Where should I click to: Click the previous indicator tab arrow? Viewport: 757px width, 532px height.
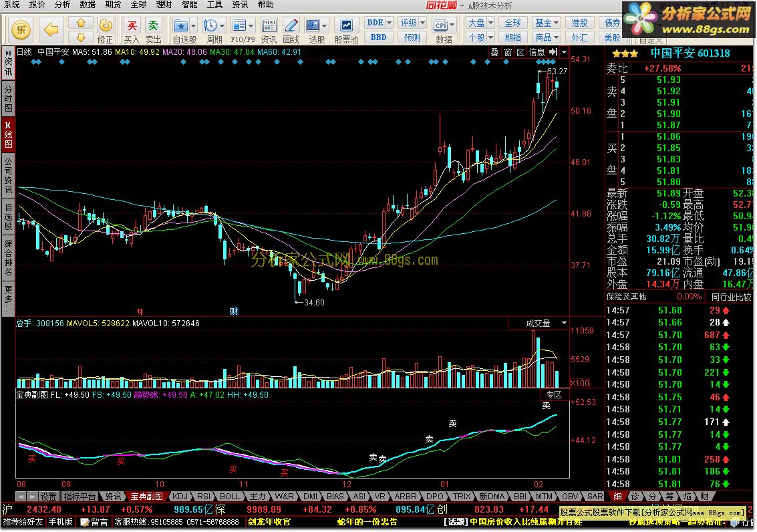(x=21, y=497)
